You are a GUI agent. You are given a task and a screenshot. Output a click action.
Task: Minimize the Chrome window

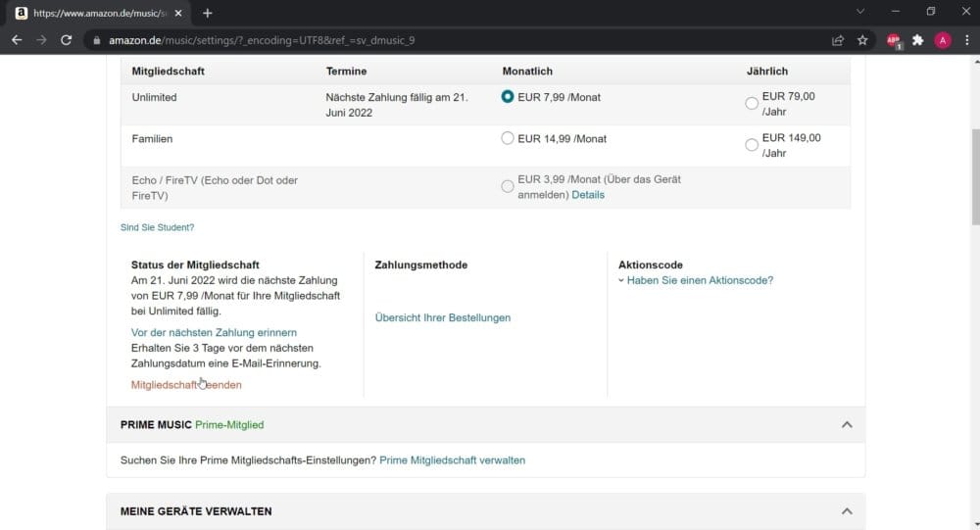(x=895, y=11)
